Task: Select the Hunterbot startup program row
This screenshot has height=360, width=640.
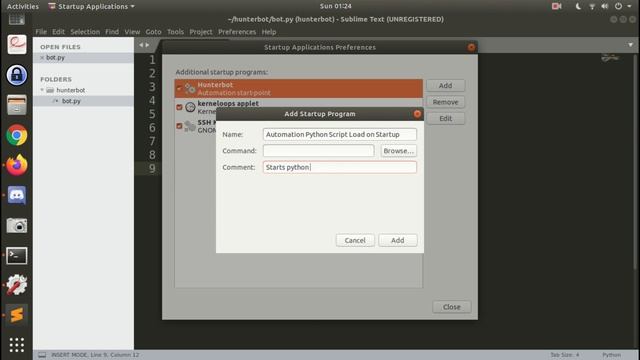Action: [x=298, y=89]
